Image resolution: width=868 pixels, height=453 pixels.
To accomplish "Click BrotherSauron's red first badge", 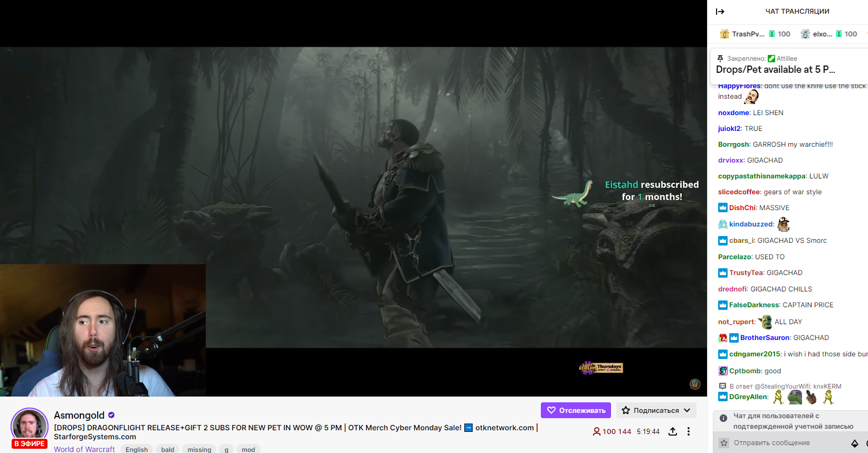I will click(723, 338).
